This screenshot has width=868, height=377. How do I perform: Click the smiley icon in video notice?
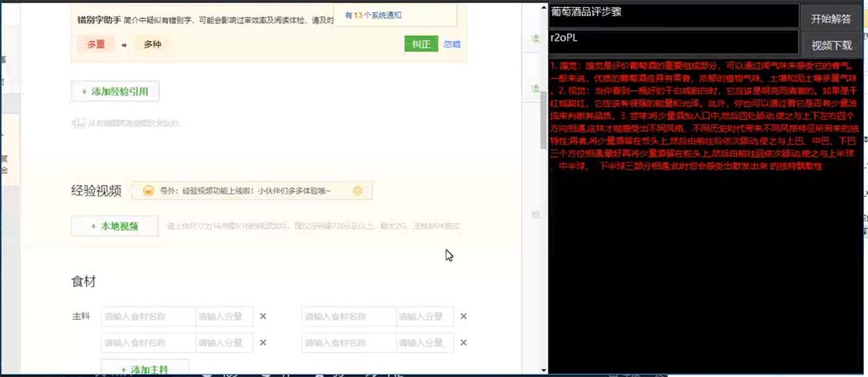tap(148, 191)
